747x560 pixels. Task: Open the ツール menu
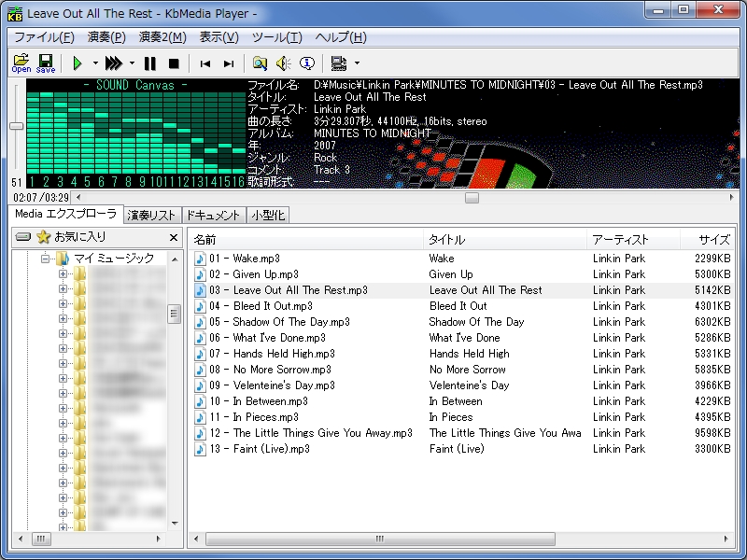click(x=276, y=37)
